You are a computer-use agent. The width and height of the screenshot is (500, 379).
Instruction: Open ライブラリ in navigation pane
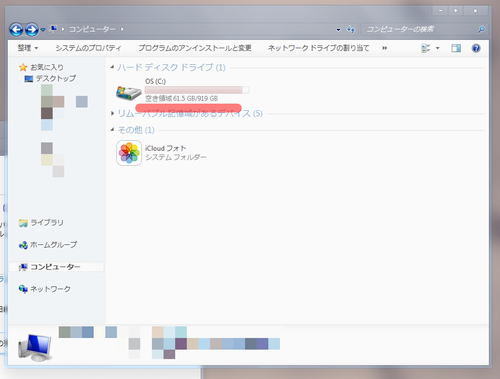pyautogui.click(x=47, y=223)
